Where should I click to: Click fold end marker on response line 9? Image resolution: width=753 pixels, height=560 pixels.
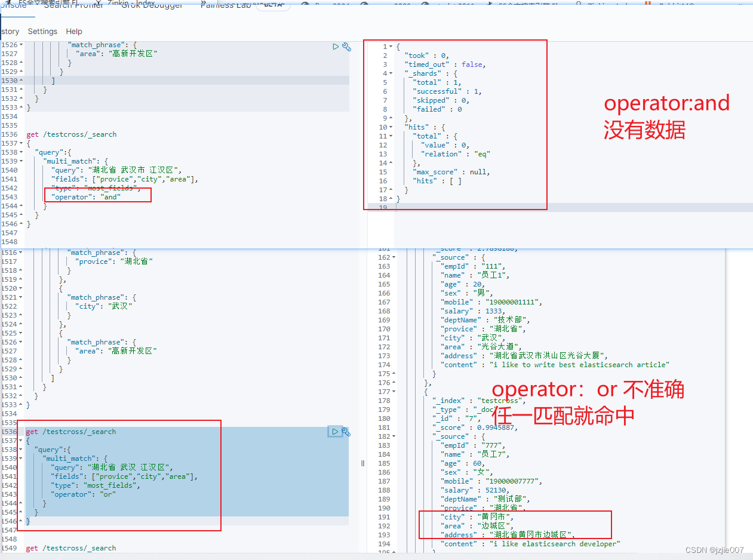coord(391,118)
